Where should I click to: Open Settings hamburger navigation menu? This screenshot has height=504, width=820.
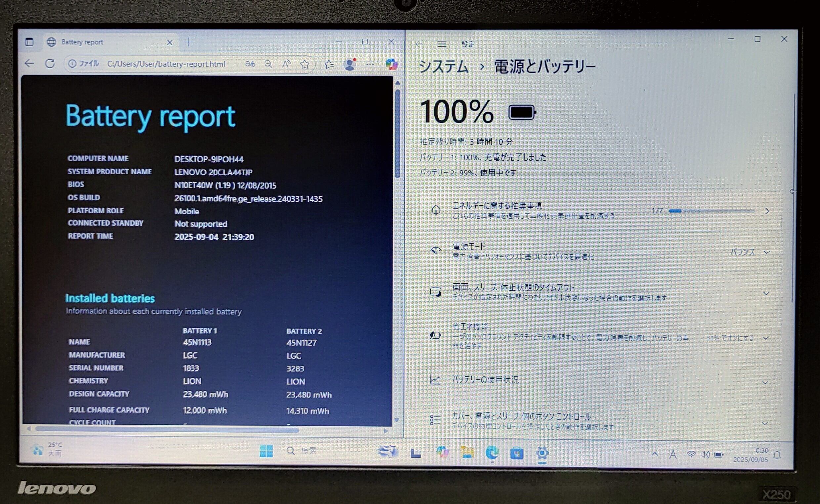[442, 44]
